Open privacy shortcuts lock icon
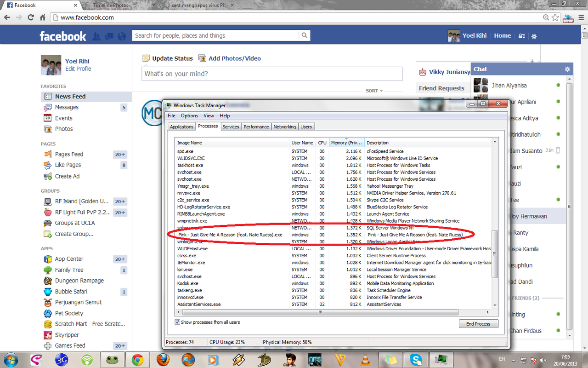588x368 pixels. click(521, 36)
